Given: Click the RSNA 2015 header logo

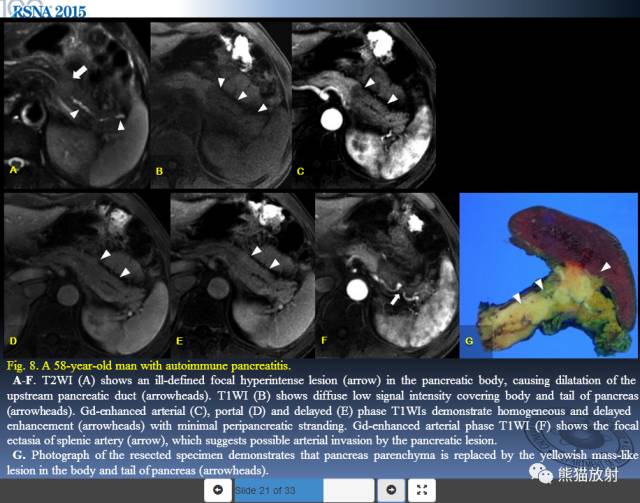Looking at the screenshot, I should click(49, 11).
